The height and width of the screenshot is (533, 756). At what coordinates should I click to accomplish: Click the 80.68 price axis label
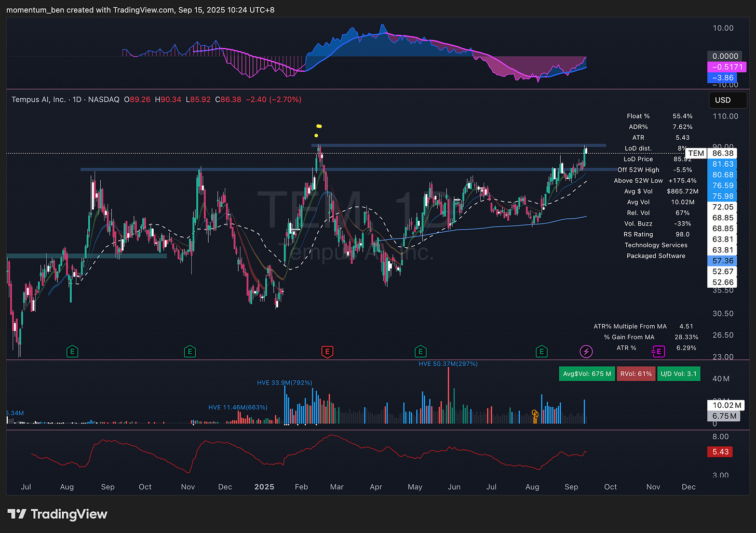(x=722, y=175)
